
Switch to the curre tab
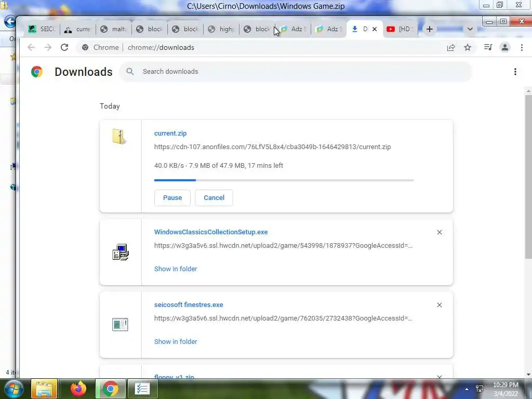pos(78,29)
